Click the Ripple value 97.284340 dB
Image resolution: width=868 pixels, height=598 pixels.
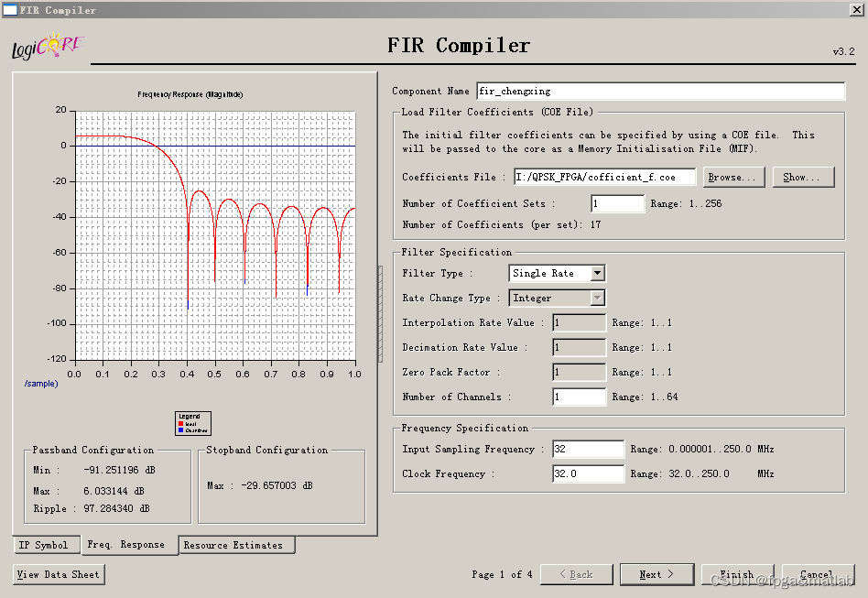coord(116,509)
